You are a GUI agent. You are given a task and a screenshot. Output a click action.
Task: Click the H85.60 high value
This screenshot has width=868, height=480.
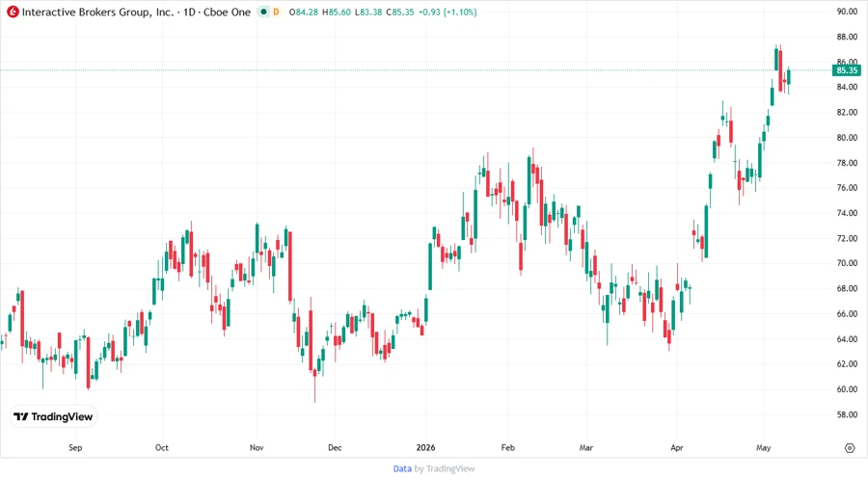(337, 13)
